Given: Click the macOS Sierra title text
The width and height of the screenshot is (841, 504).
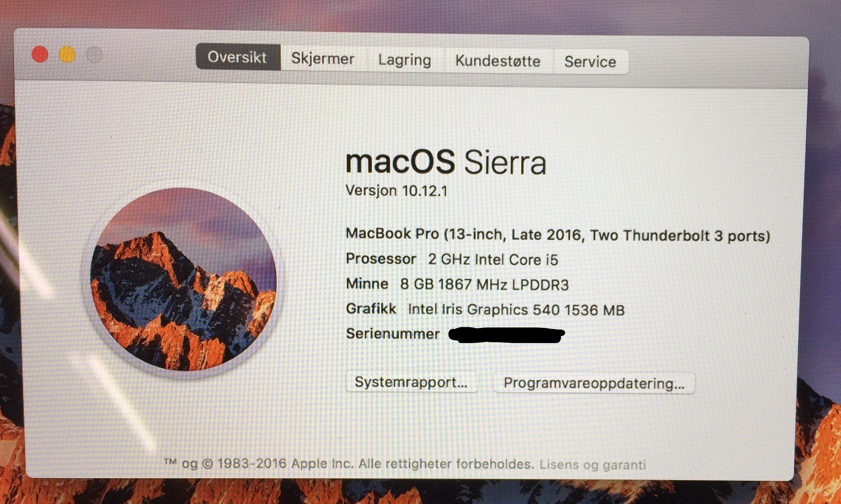Looking at the screenshot, I should point(446,162).
